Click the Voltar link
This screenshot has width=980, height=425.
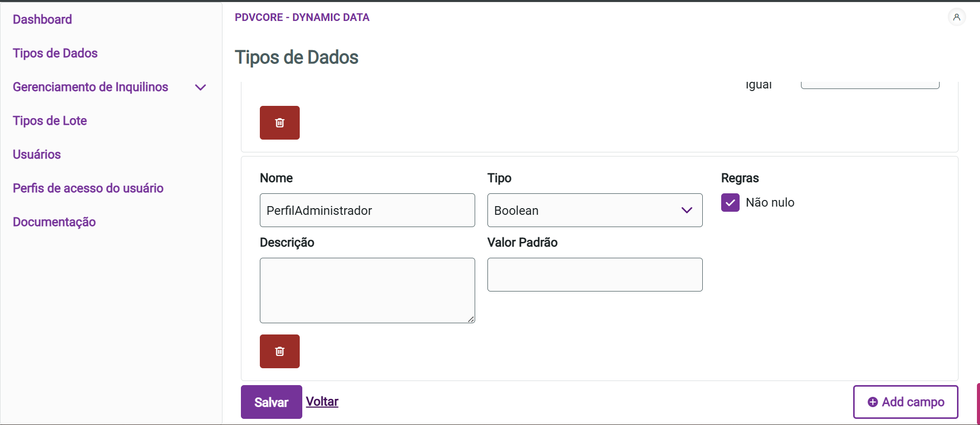pos(322,401)
